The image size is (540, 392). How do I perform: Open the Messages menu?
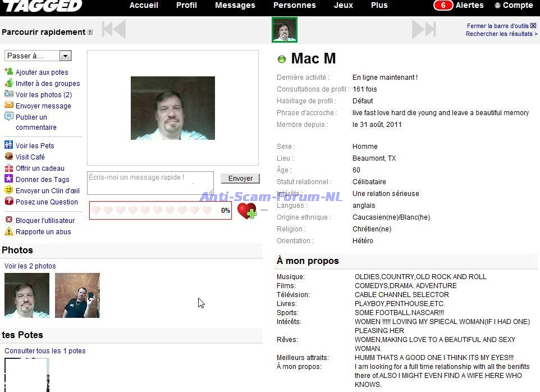235,5
